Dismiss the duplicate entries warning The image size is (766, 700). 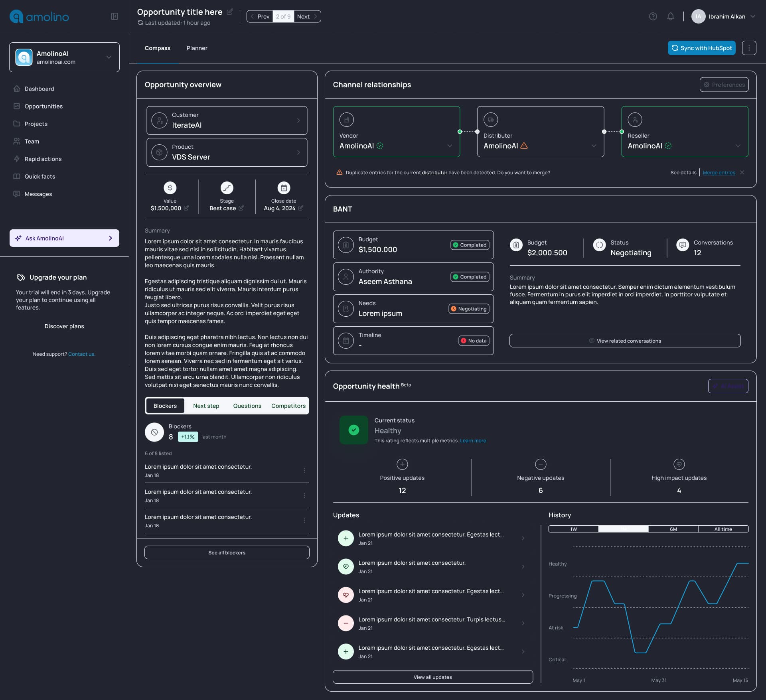(742, 172)
